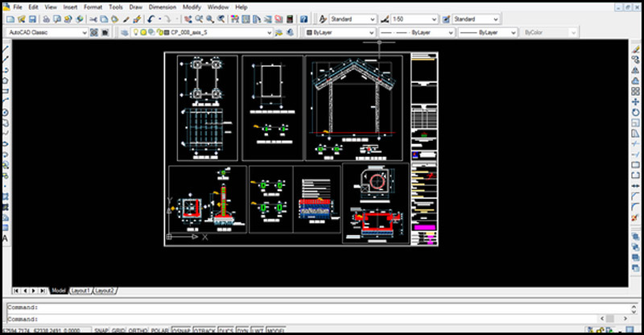
Task: Open the lineweight ByLayer dropdown
Action: coord(488,32)
